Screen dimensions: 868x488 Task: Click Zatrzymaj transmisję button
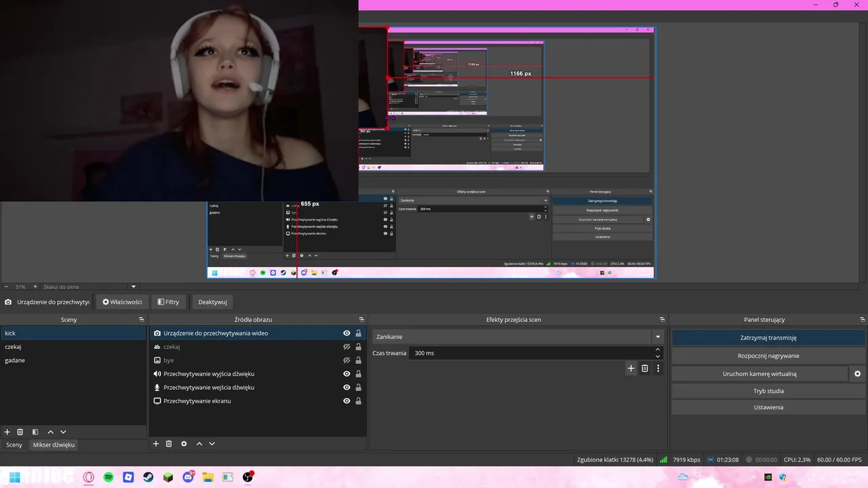[x=768, y=338]
